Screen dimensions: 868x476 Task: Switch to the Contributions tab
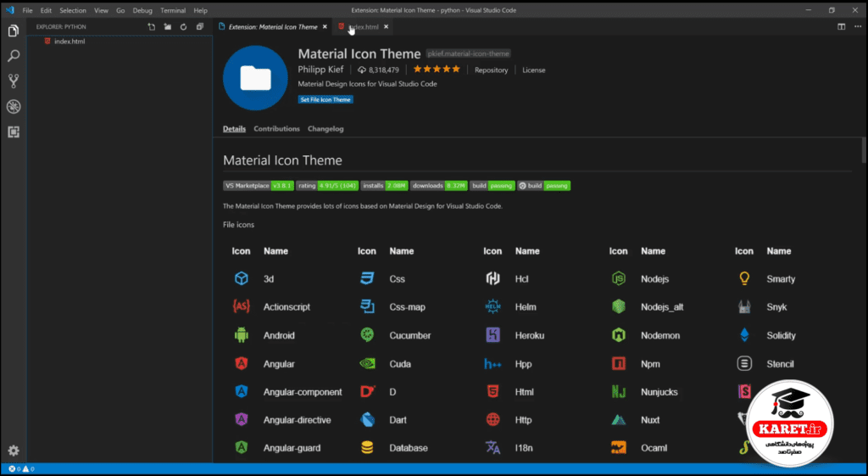pos(277,129)
